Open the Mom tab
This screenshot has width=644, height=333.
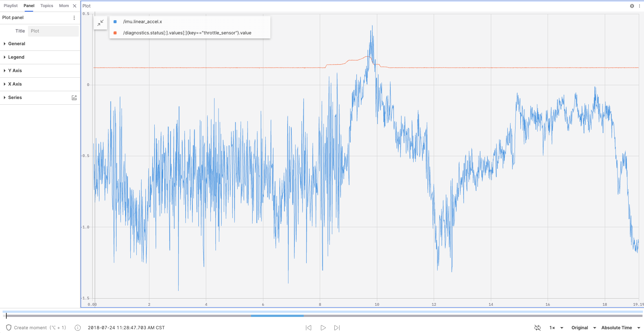coord(64,6)
